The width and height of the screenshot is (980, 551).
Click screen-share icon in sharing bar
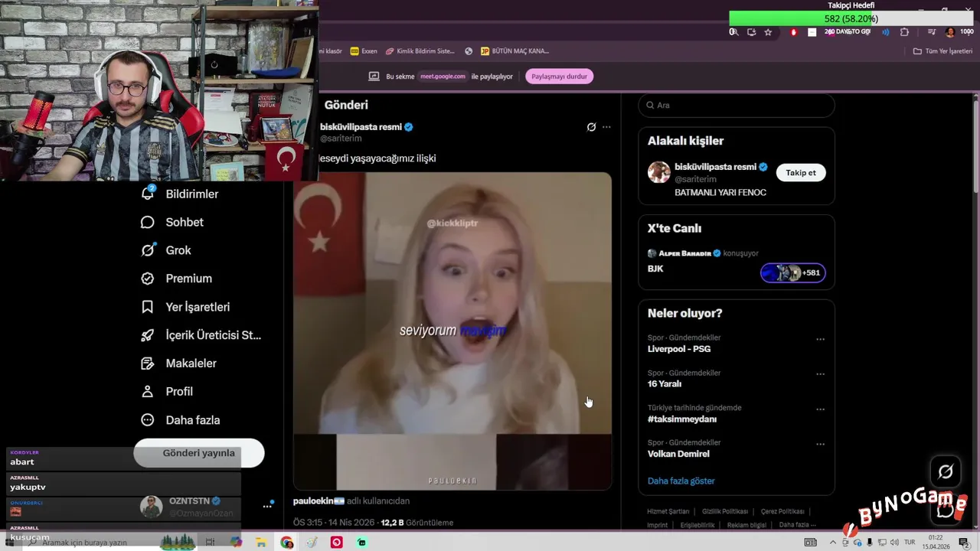(374, 77)
